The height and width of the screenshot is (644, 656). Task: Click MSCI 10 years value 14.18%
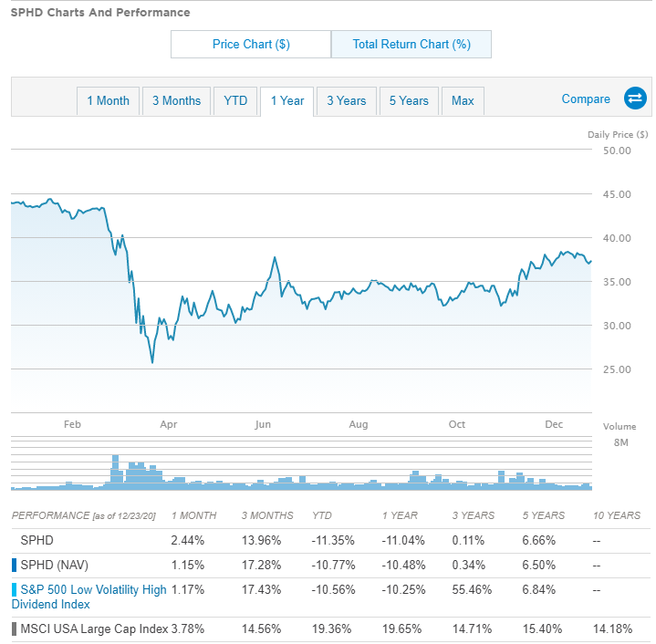[x=612, y=628]
